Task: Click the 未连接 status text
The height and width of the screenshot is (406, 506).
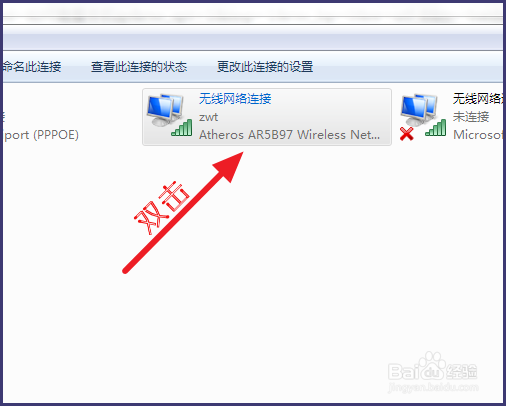Action: coord(471,117)
